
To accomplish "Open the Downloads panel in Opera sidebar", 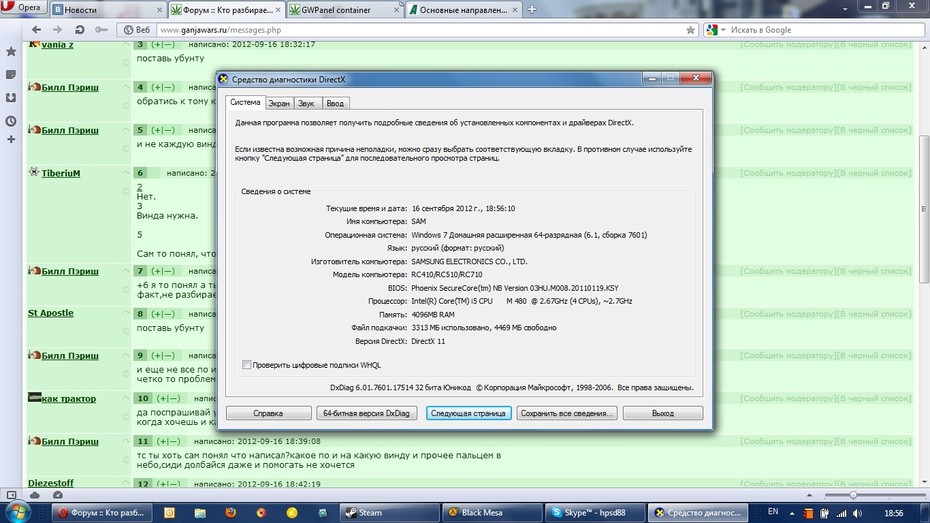I will pos(11,97).
